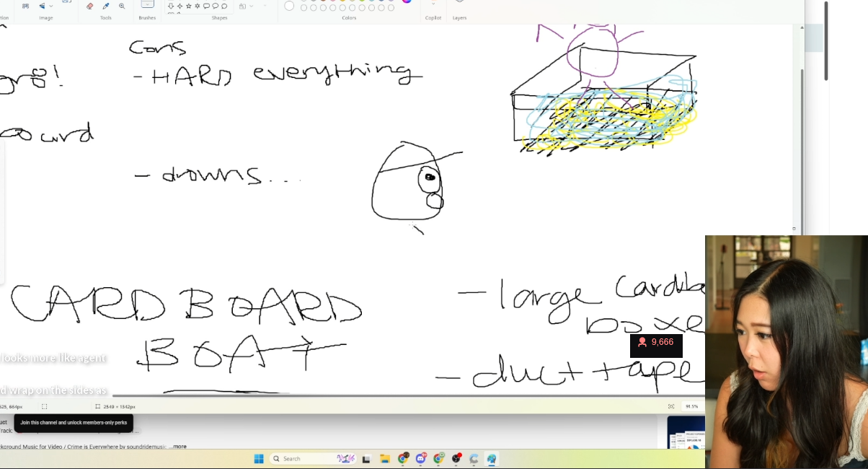The height and width of the screenshot is (469, 868).
Task: Choose the down arrow shape
Action: pyautogui.click(x=171, y=6)
